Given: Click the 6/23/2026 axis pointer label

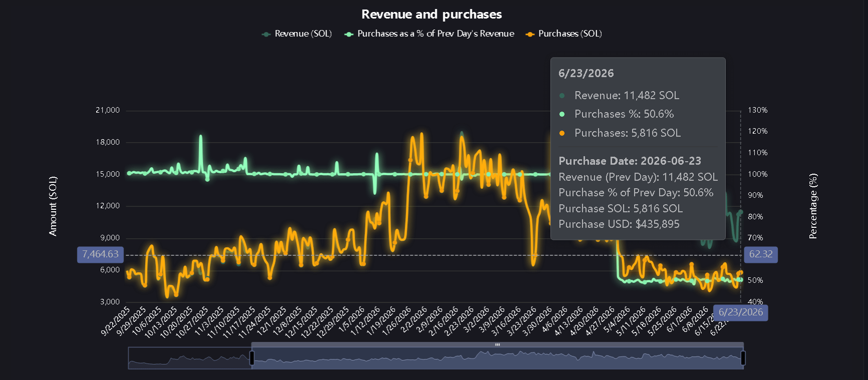Looking at the screenshot, I should click(x=741, y=312).
